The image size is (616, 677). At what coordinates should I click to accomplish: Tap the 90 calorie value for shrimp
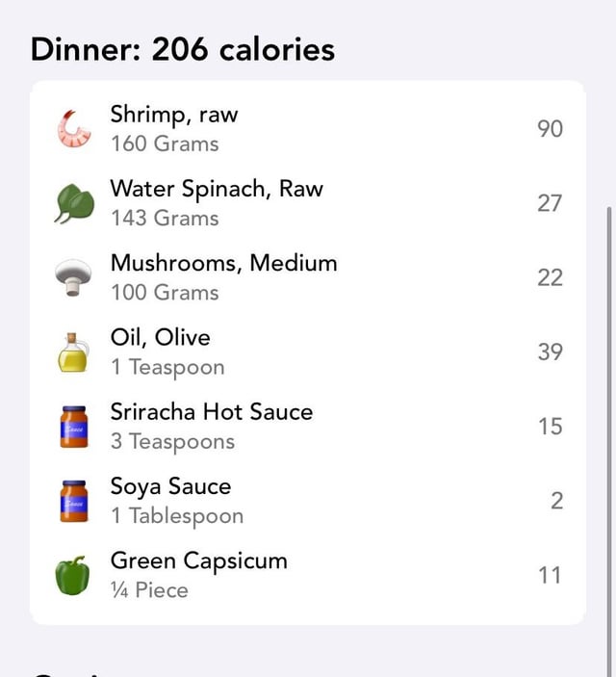[x=550, y=129]
